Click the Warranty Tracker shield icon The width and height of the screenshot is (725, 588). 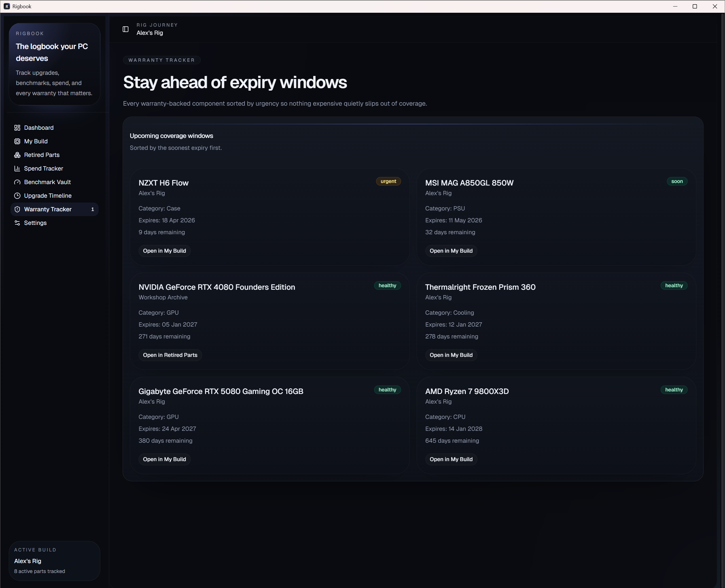click(17, 209)
